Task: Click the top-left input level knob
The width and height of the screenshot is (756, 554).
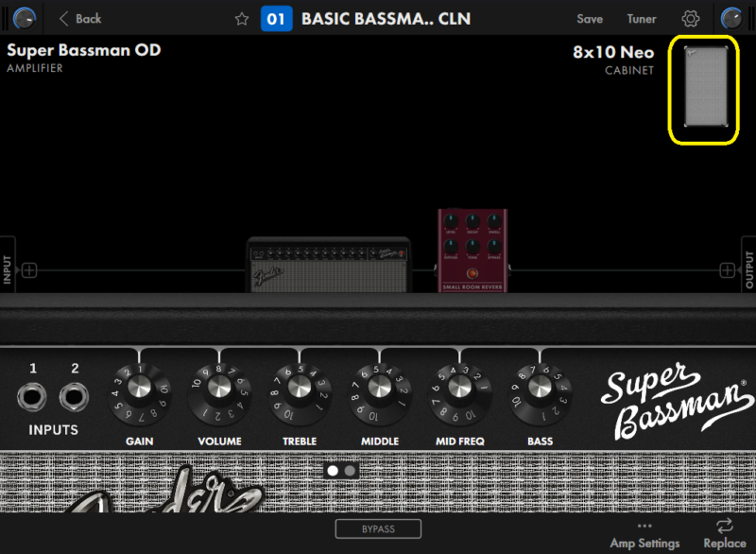Action: tap(26, 17)
